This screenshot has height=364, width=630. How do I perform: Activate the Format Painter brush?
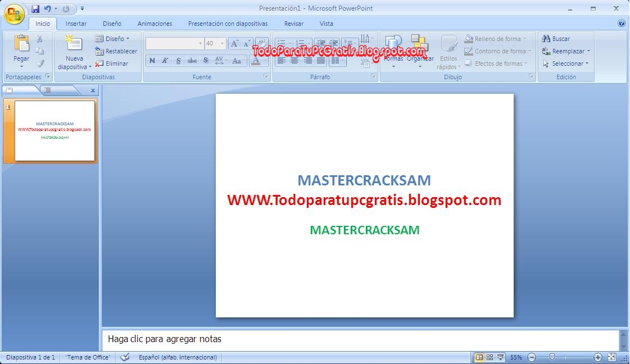pyautogui.click(x=40, y=63)
